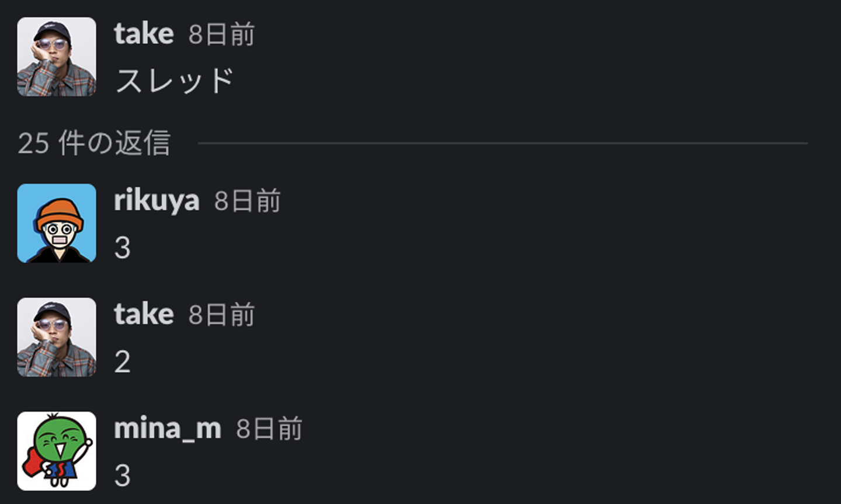Open rikuya's profile via the username

coord(157,201)
